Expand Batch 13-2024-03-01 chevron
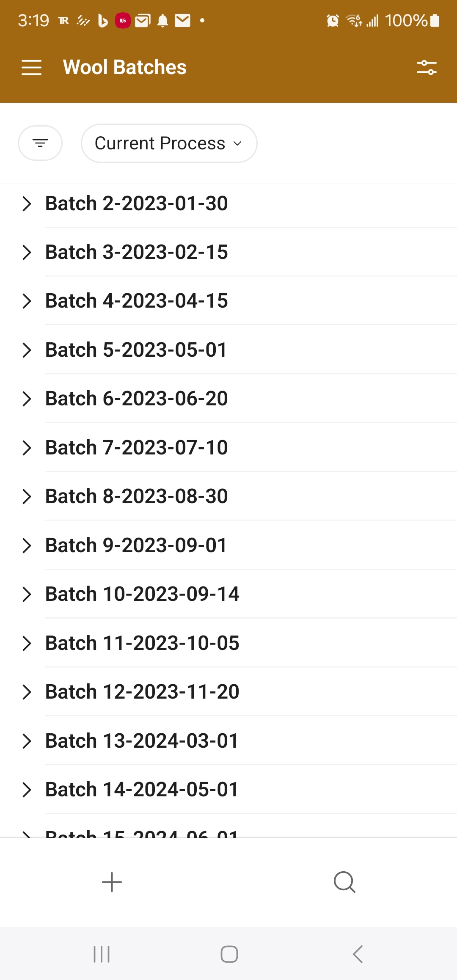457x980 pixels. tap(27, 741)
